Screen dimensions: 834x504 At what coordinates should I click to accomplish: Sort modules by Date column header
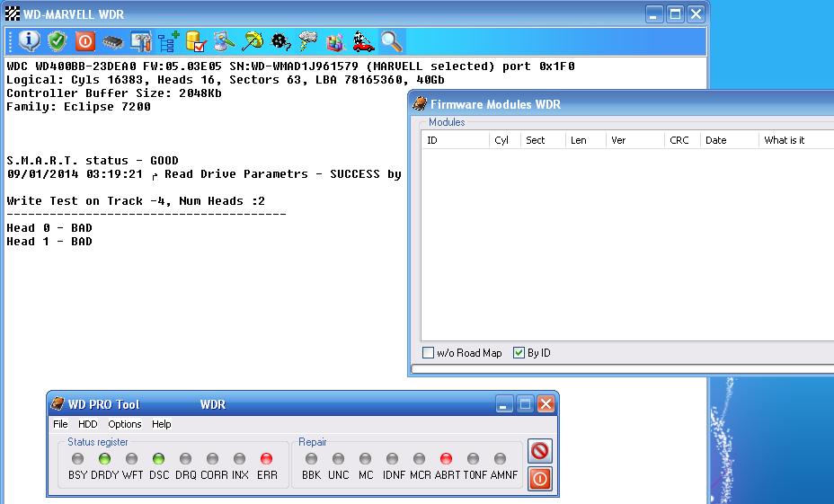coord(730,140)
